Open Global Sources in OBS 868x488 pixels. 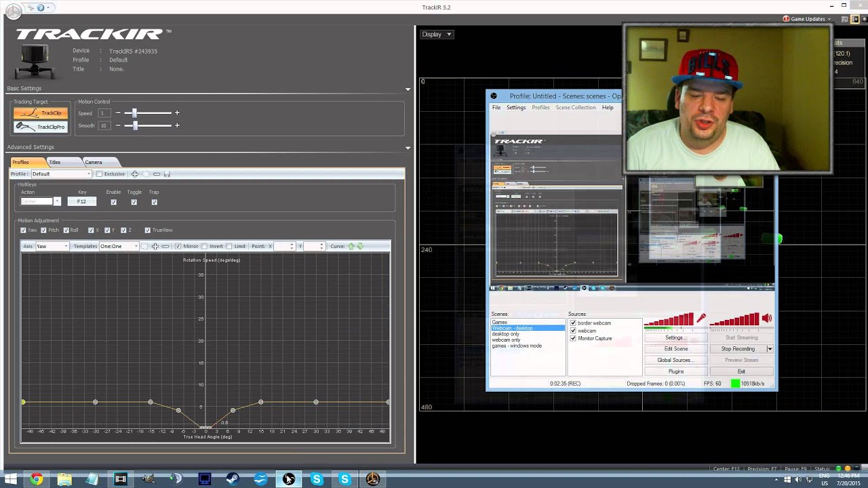(x=676, y=360)
